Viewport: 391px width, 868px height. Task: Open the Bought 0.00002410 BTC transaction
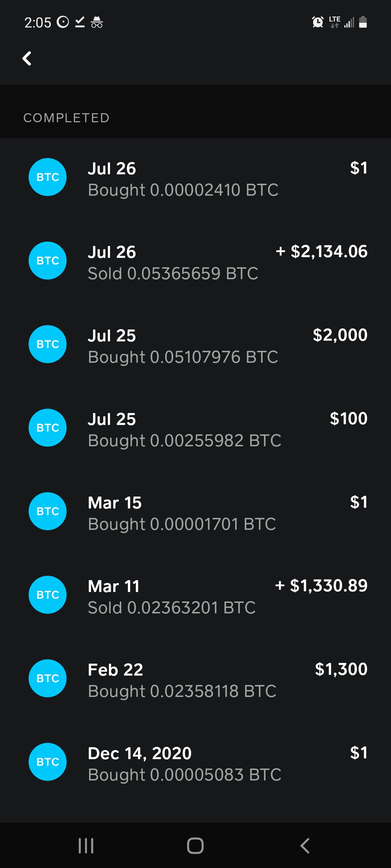pos(183,190)
